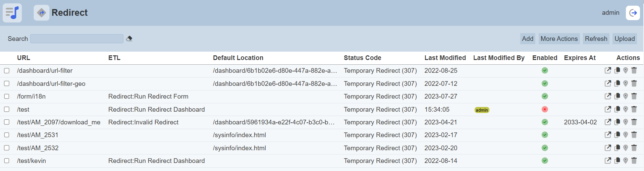Viewport: 644px width, 171px height.
Task: Open the More Actions menu
Action: click(559, 39)
